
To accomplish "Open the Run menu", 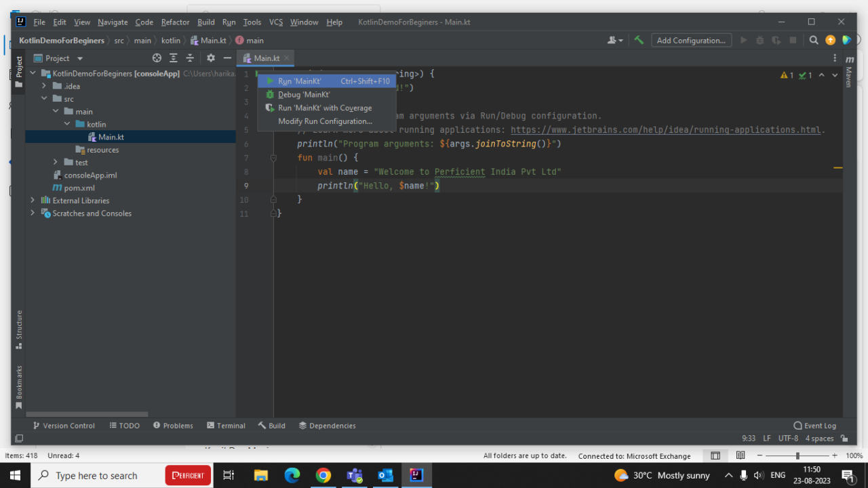I will 229,22.
